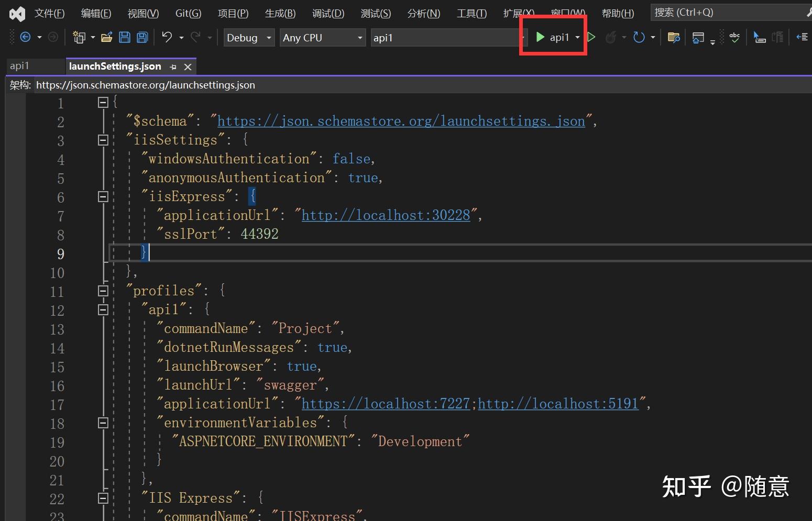
Task: Open Find in Files folder search icon
Action: click(x=674, y=37)
